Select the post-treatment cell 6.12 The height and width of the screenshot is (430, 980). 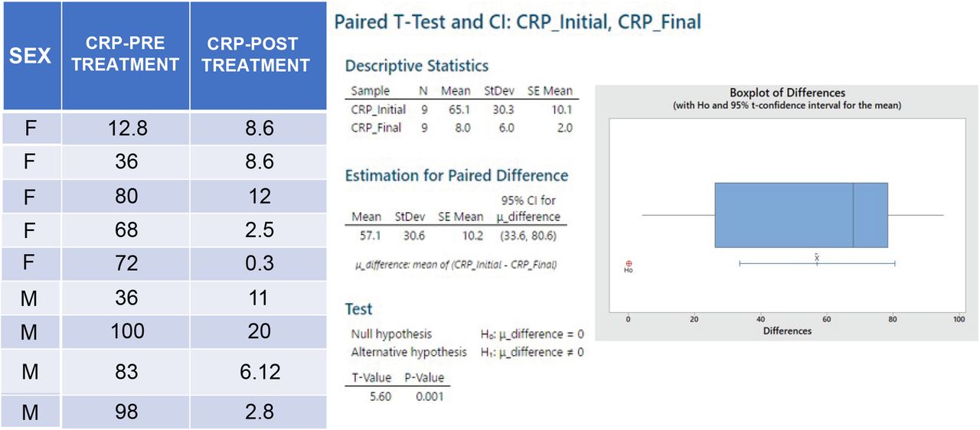tap(259, 372)
